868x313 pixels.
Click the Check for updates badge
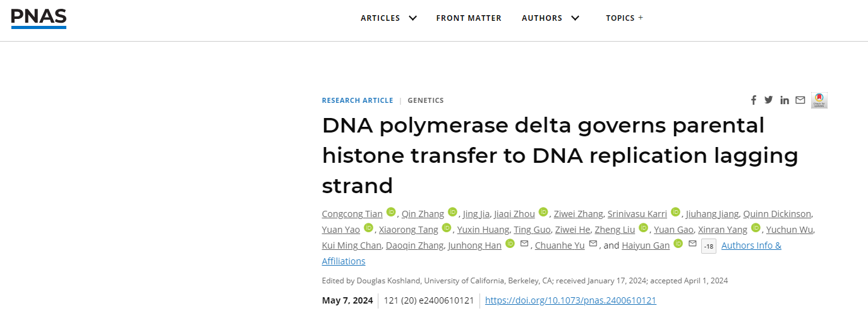pyautogui.click(x=819, y=100)
